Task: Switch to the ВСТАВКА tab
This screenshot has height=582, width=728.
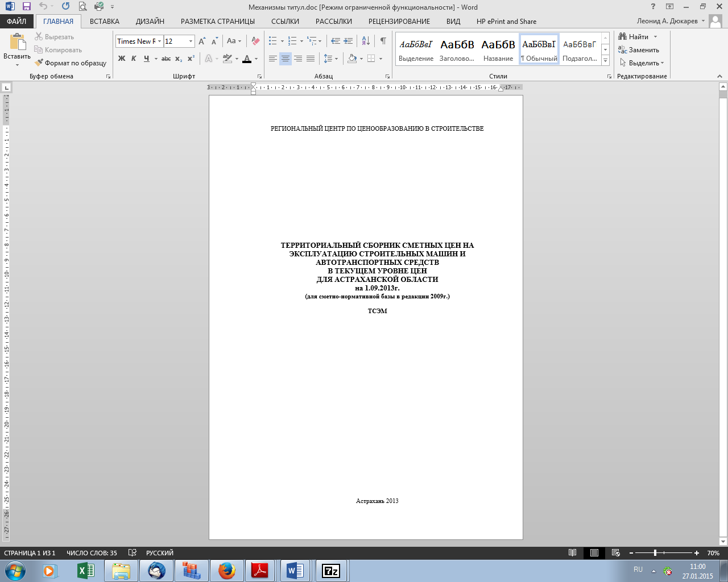Action: [105, 22]
